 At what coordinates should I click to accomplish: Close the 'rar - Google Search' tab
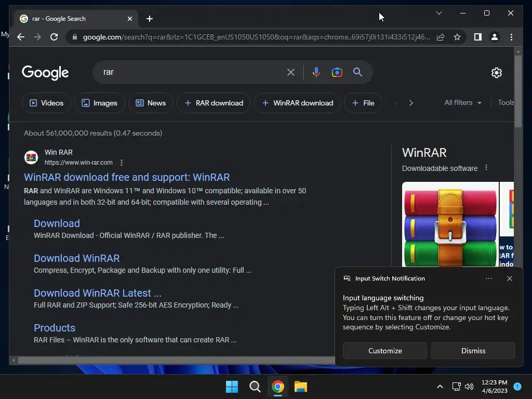coord(129,19)
